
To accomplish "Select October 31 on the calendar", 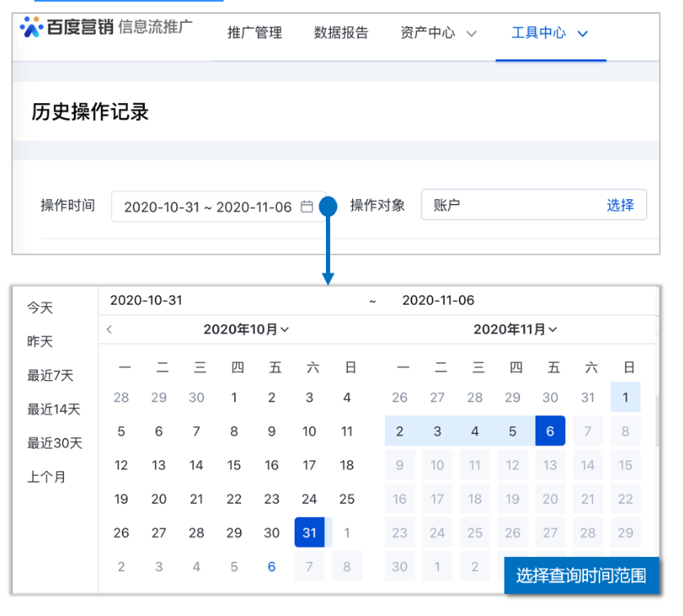I will [310, 532].
